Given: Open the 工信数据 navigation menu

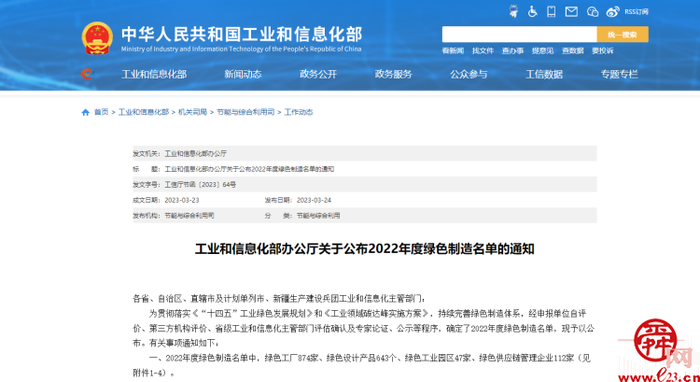Looking at the screenshot, I should point(544,75).
